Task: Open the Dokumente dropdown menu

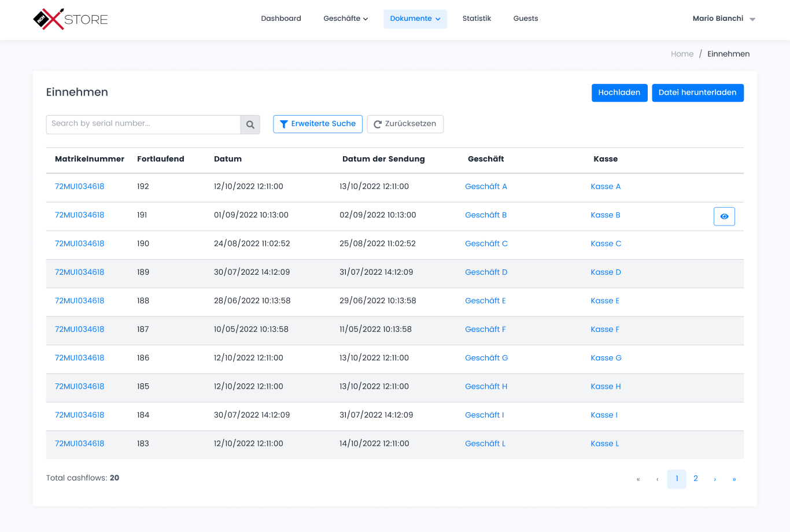Action: coord(415,19)
